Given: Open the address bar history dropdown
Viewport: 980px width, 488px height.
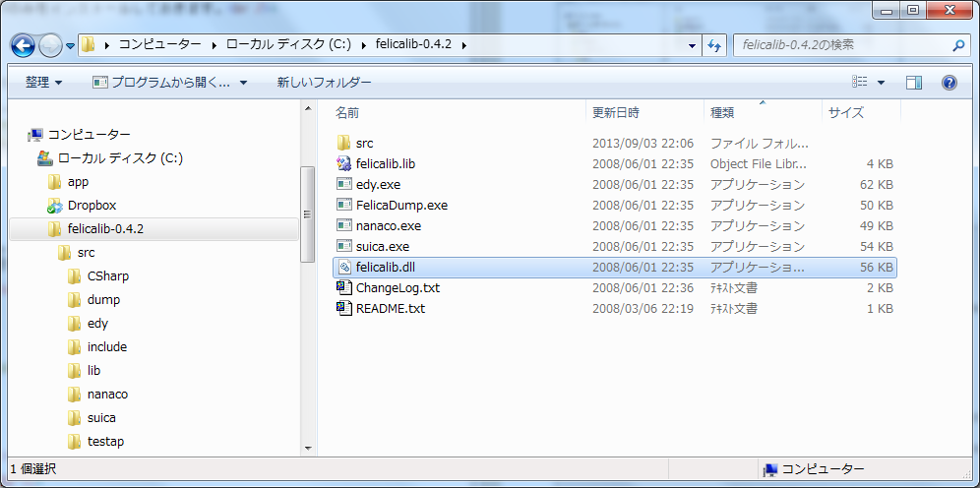Looking at the screenshot, I should click(x=694, y=45).
